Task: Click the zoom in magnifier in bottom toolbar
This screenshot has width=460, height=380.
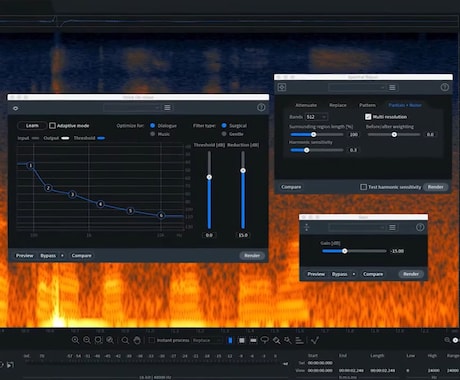Action: point(76,340)
